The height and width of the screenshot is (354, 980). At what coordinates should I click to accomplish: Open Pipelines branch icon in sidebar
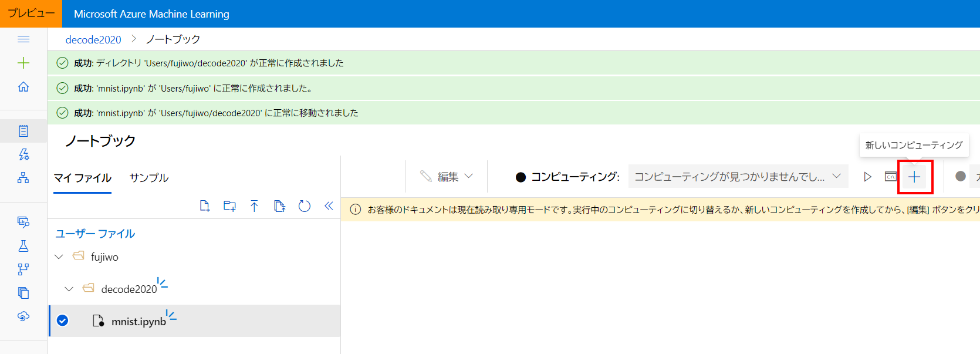coord(23,269)
